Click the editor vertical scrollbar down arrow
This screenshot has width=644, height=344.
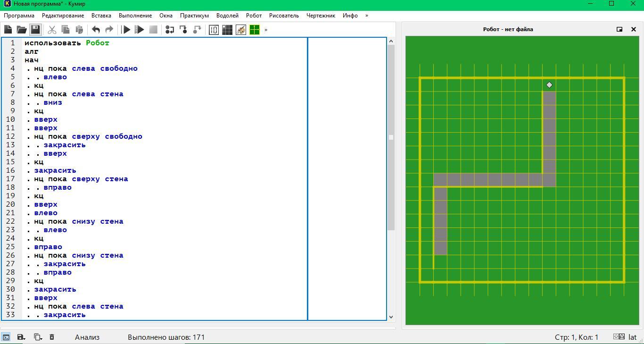[x=391, y=317]
